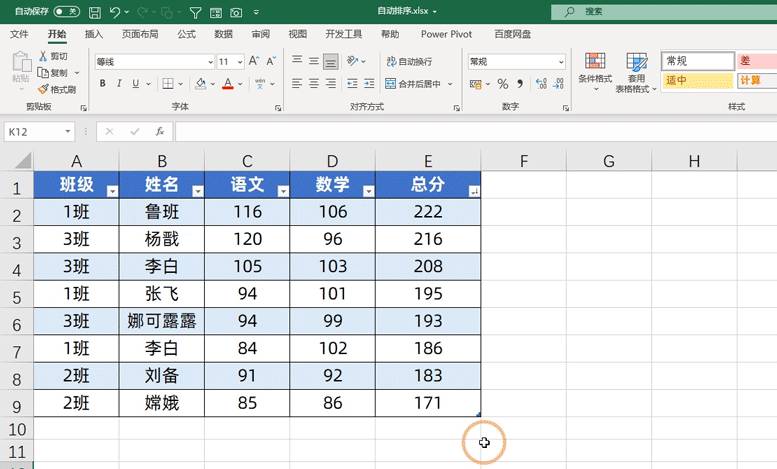Open filter dropdown on 姓名 header
777x469 pixels.
pyautogui.click(x=198, y=191)
